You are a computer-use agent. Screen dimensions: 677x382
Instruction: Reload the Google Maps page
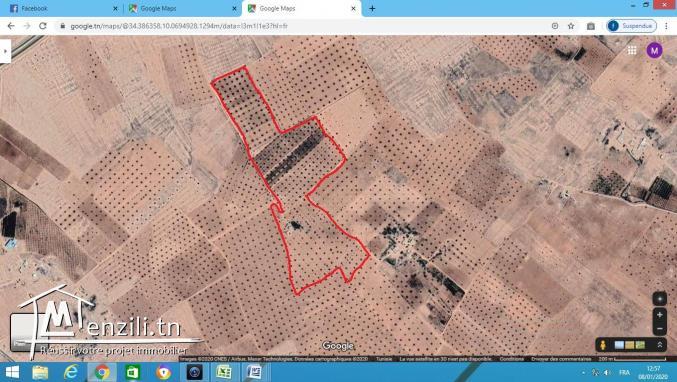[43, 26]
